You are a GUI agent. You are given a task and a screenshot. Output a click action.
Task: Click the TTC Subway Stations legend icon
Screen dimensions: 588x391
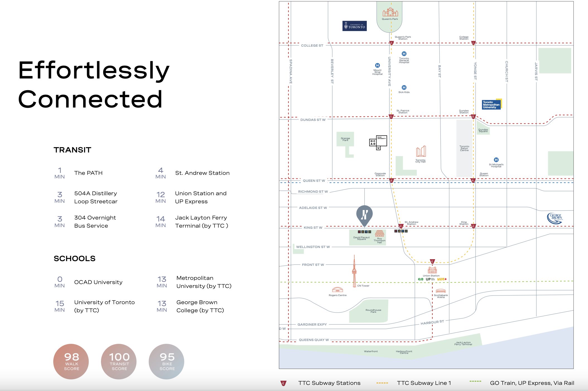pyautogui.click(x=283, y=383)
